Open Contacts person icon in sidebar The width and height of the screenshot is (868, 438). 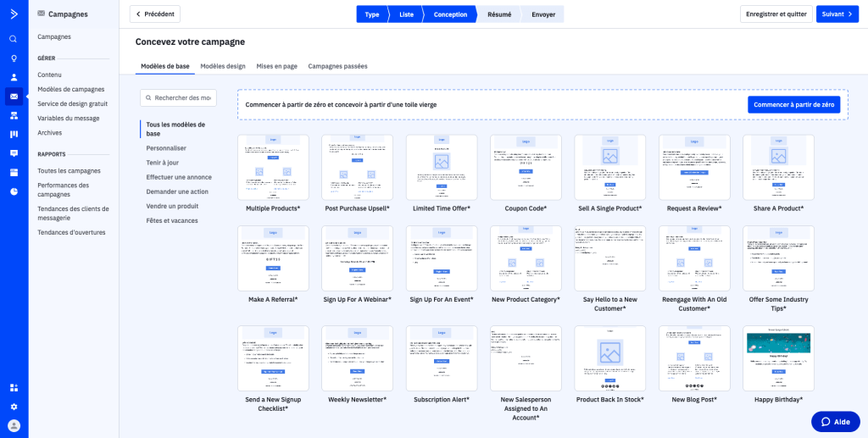coord(14,77)
